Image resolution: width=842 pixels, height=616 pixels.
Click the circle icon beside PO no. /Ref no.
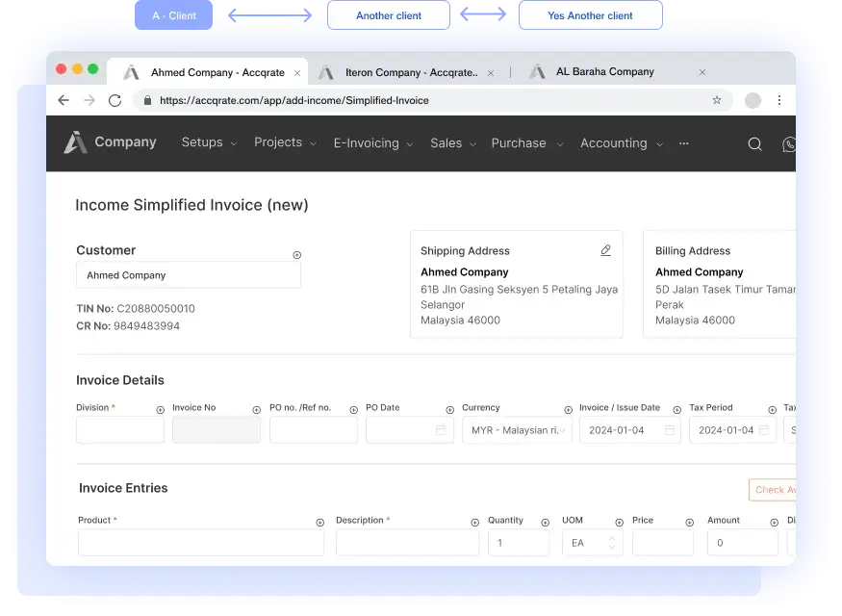(x=353, y=410)
